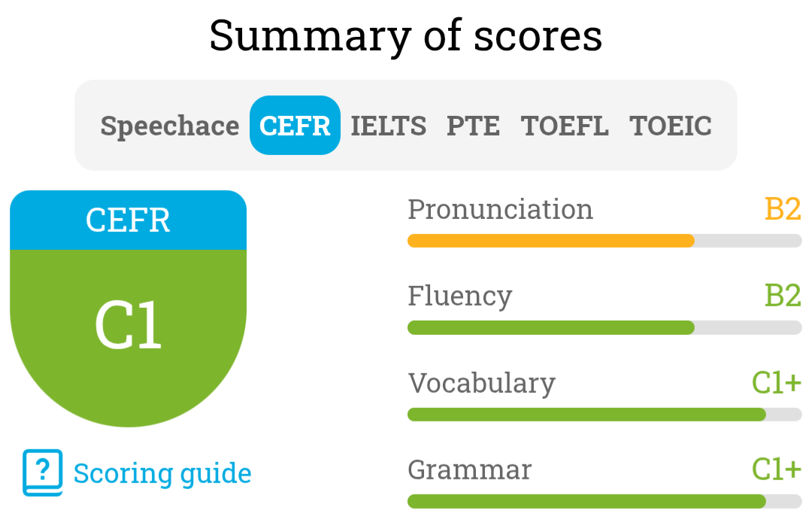Select the Fluency category label
The height and width of the screenshot is (523, 812).
(x=459, y=296)
